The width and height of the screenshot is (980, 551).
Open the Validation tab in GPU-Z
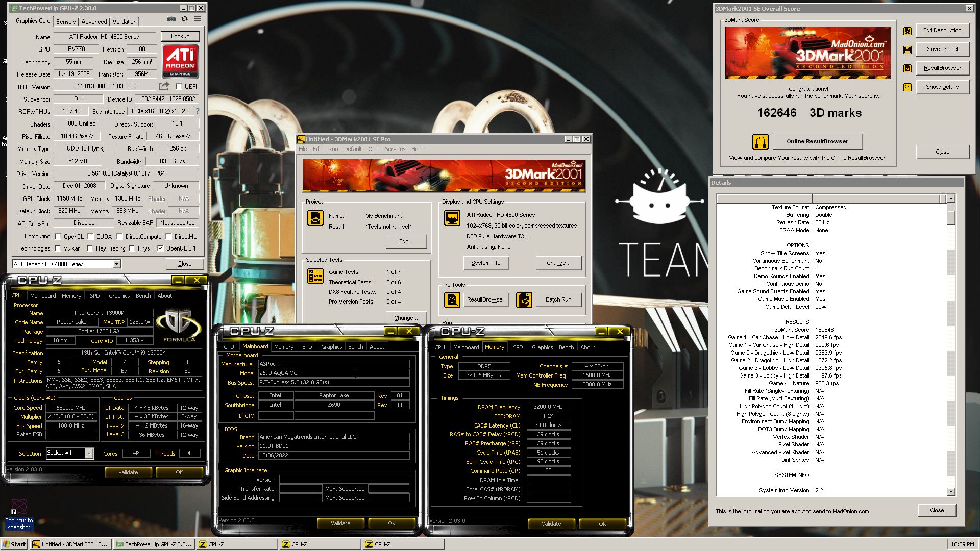coord(125,22)
